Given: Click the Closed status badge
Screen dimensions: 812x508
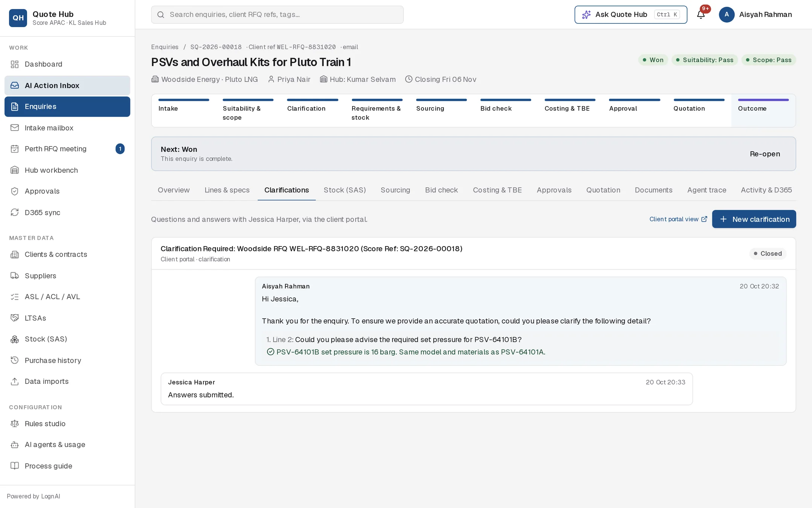Looking at the screenshot, I should click(768, 254).
